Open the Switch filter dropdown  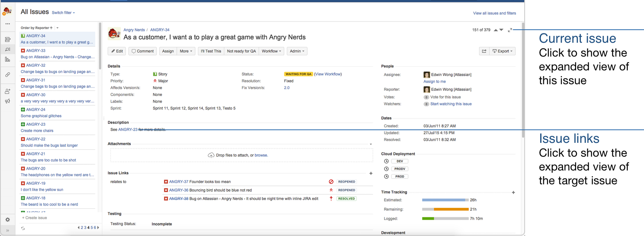pyautogui.click(x=63, y=13)
